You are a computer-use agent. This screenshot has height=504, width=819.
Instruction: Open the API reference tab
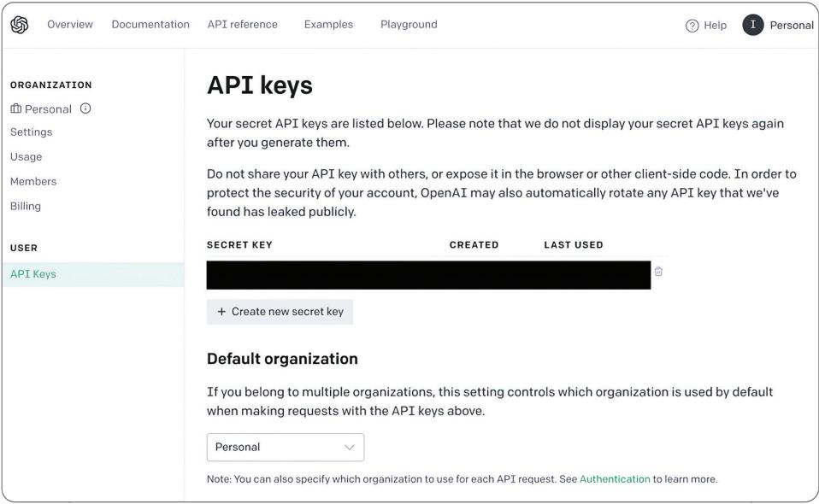point(243,25)
